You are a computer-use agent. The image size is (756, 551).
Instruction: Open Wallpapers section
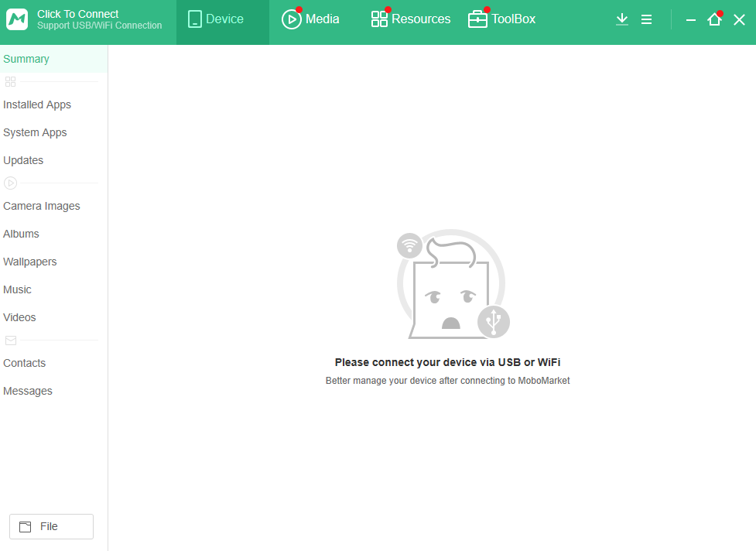30,262
